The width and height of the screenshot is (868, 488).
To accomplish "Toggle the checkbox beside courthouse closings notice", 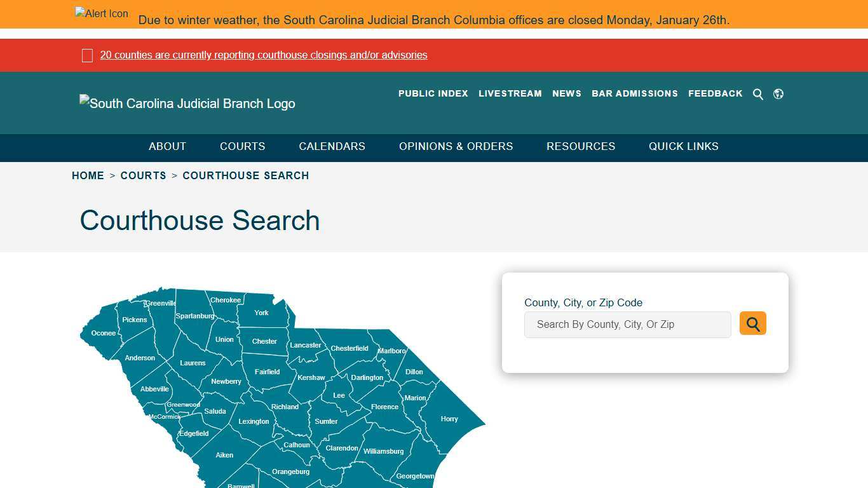I will click(x=87, y=55).
